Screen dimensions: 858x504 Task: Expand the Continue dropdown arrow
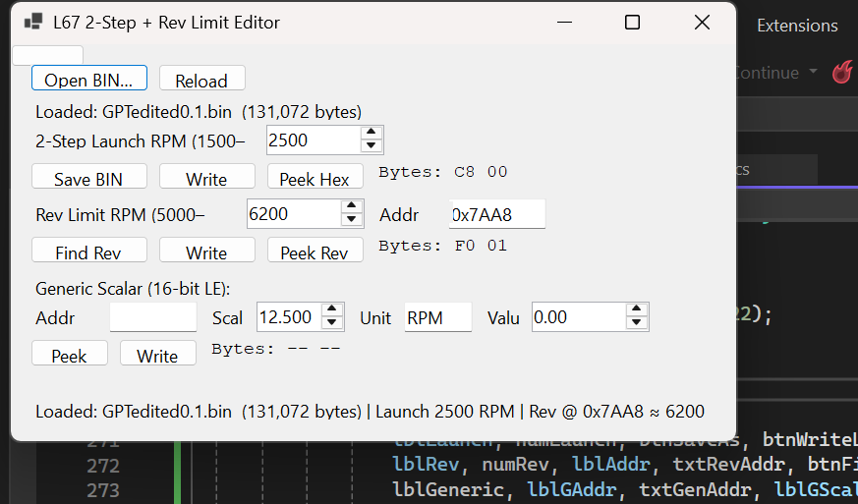coord(813,73)
